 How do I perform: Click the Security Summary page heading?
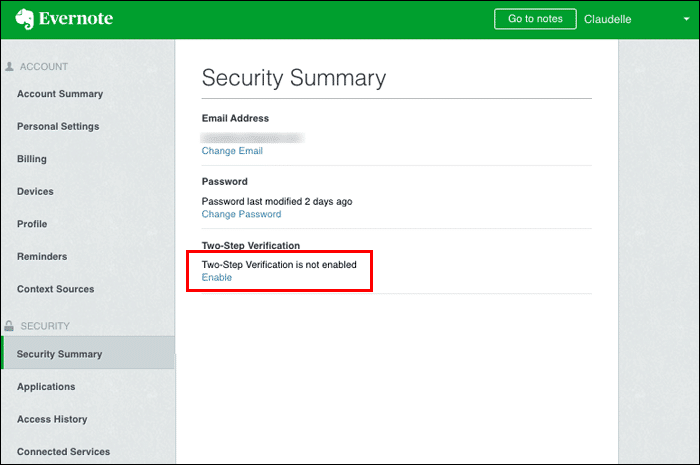point(294,78)
